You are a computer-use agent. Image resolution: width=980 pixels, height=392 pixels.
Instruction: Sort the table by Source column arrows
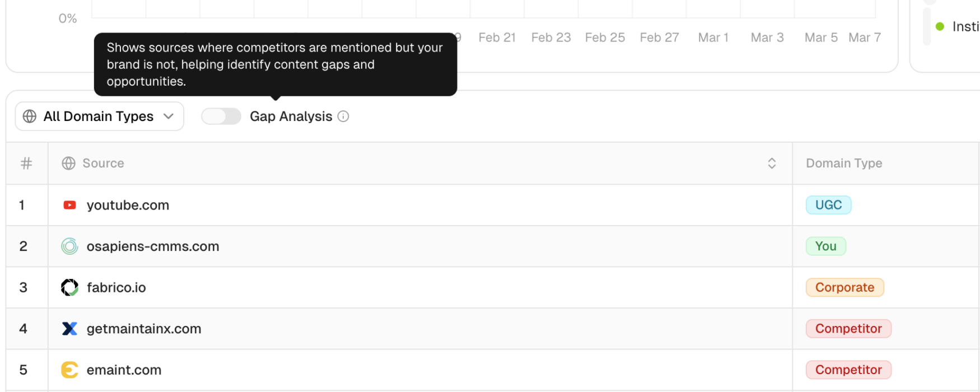tap(772, 164)
